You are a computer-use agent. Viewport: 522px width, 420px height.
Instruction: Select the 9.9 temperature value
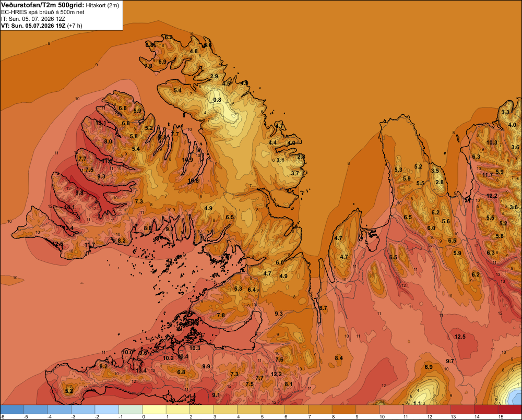tap(206, 366)
